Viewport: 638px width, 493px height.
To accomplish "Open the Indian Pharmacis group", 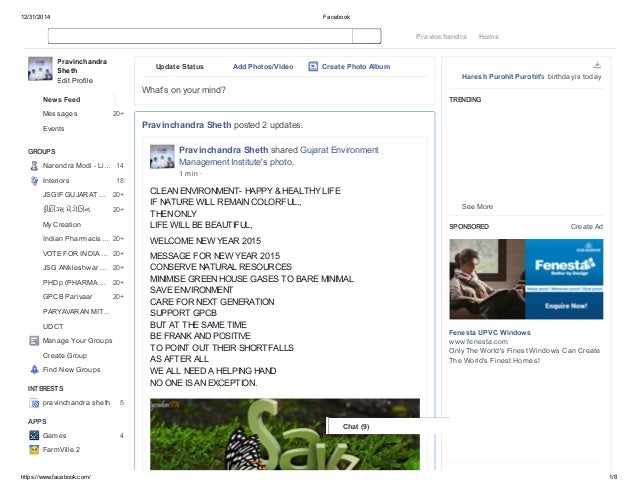I will (x=76, y=238).
